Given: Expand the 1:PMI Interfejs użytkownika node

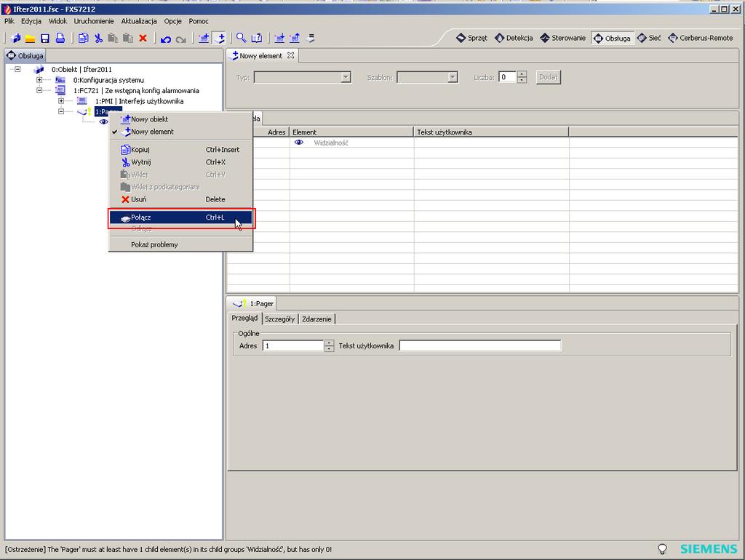Looking at the screenshot, I should (61, 100).
